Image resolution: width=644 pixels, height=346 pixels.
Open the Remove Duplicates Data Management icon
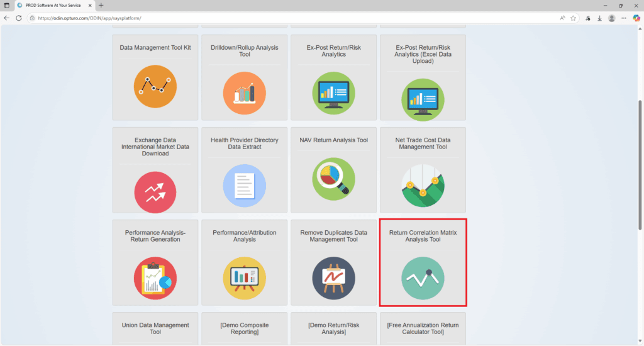333,278
